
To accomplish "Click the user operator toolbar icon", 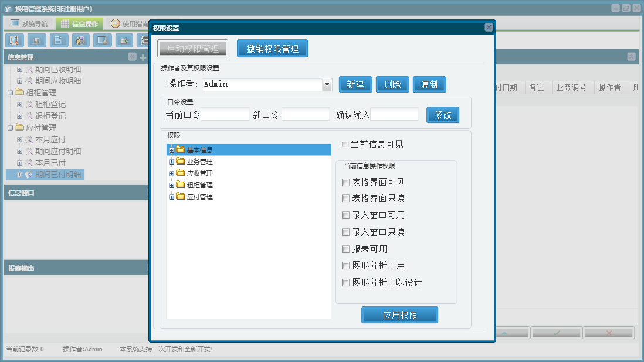I will (x=80, y=40).
